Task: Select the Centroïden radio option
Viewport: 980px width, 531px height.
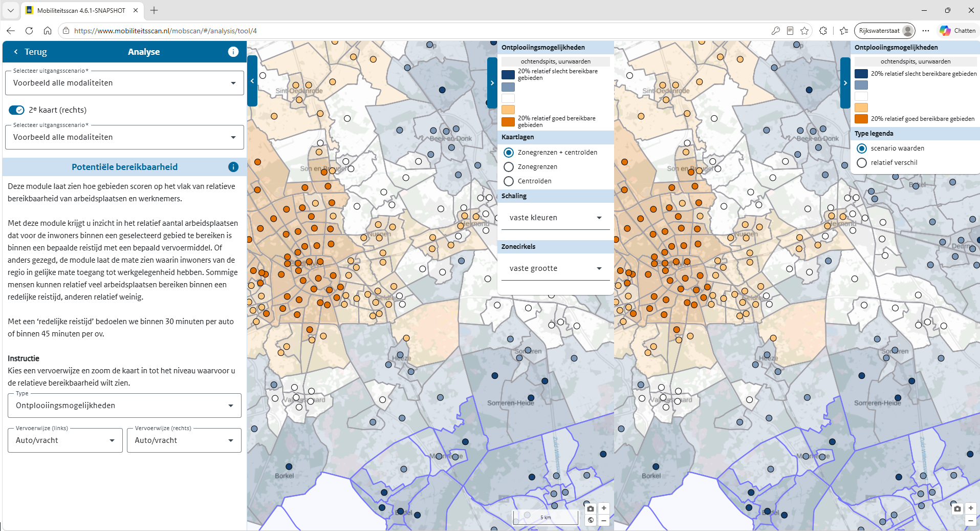Action: click(509, 181)
